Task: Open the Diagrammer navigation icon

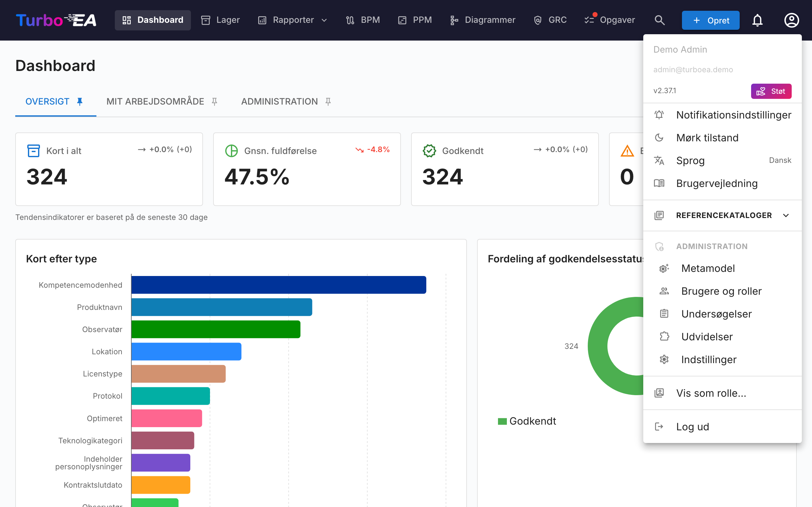Action: tap(454, 20)
